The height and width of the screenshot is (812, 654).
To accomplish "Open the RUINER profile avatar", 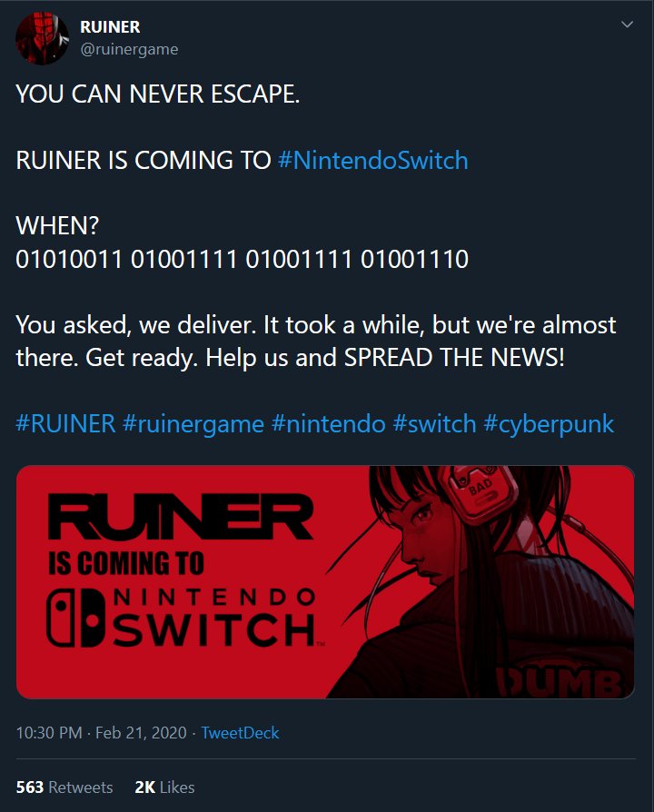I will tap(43, 38).
